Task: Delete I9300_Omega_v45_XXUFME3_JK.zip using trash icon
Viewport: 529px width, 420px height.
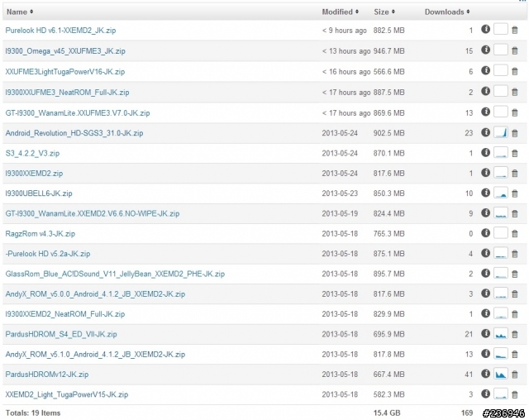Action: [x=515, y=51]
